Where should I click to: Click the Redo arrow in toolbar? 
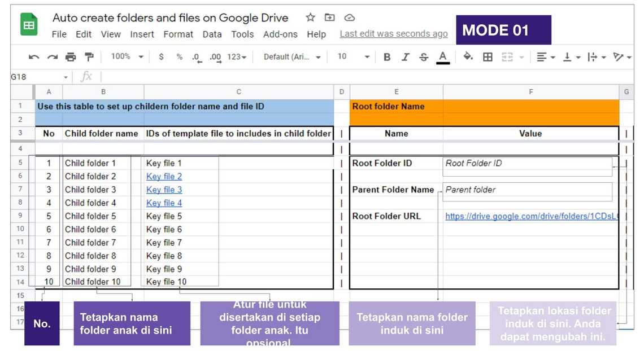pyautogui.click(x=52, y=57)
